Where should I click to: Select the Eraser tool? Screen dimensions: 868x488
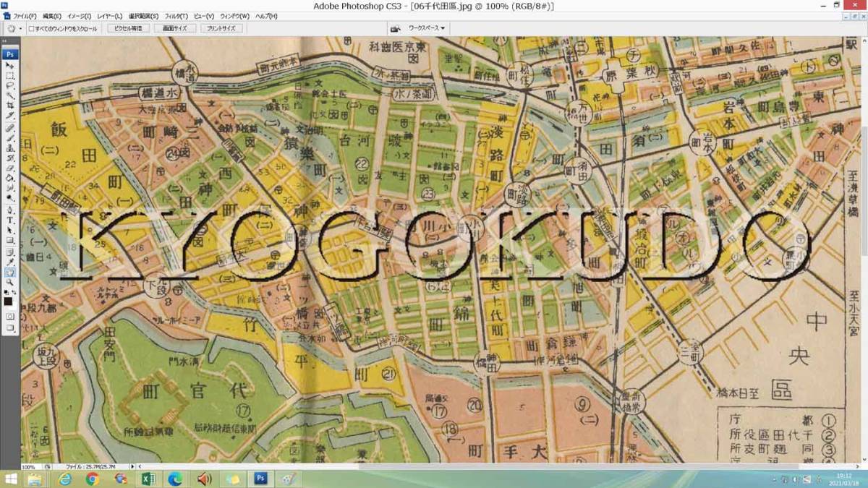coord(10,168)
